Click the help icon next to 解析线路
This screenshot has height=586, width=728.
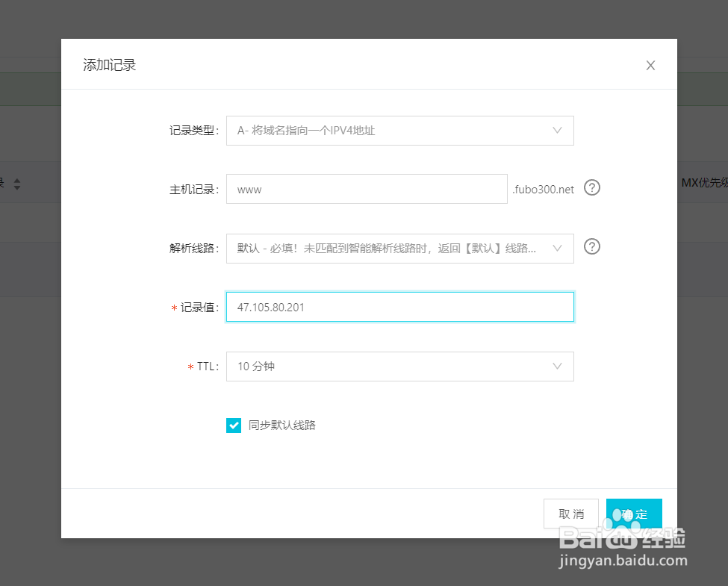point(592,246)
